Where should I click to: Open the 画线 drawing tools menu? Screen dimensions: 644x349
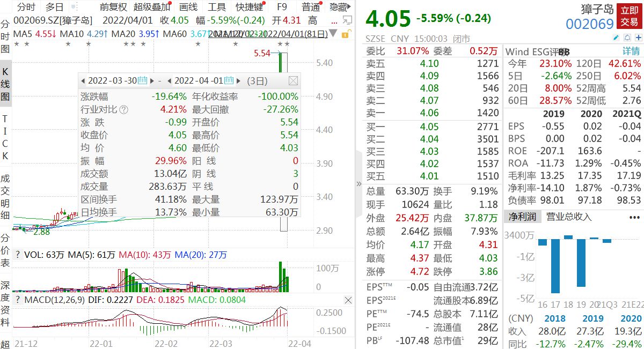pos(188,7)
